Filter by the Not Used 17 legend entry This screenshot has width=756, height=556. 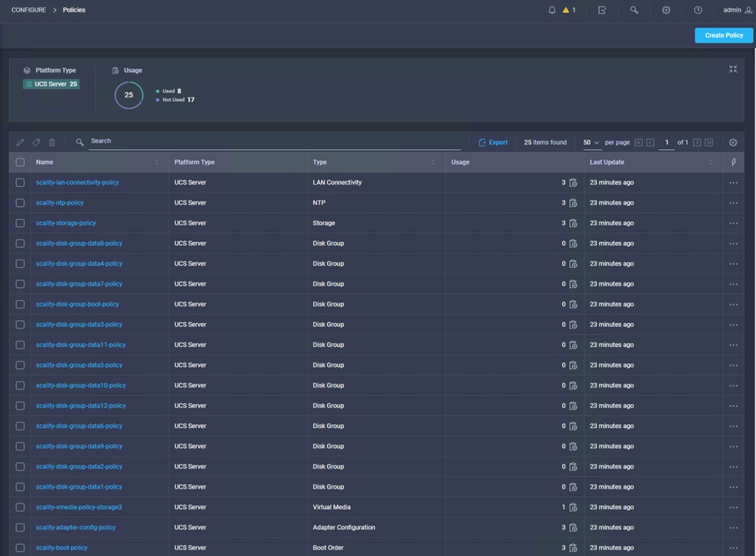(175, 100)
